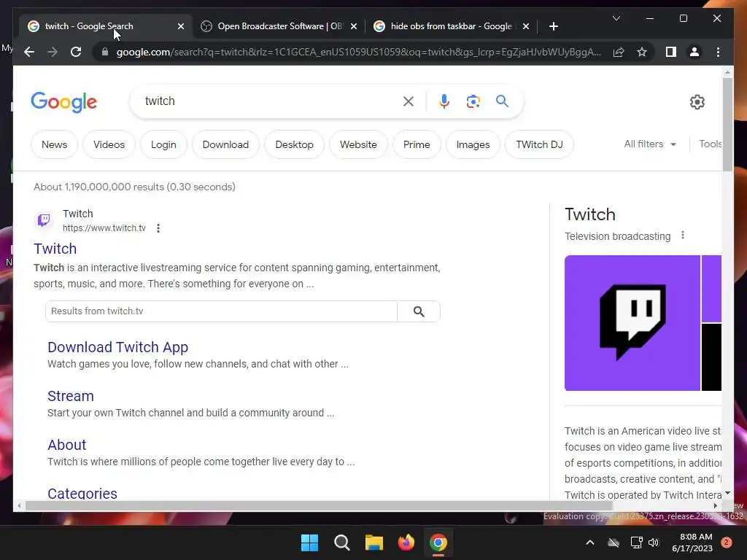This screenshot has height=560, width=747.
Task: Open network status tray icon
Action: [636, 542]
